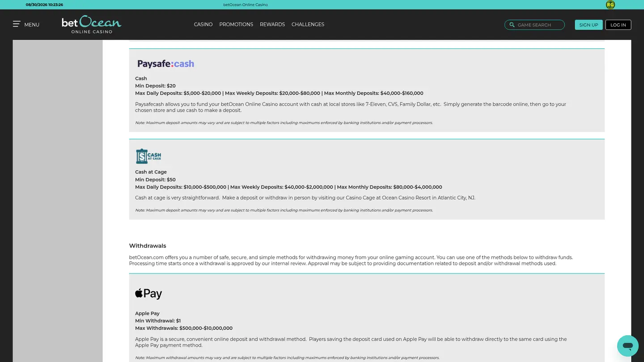Click the 'Cash' title under Paysafecash
This screenshot has height=362, width=644.
[x=141, y=79]
